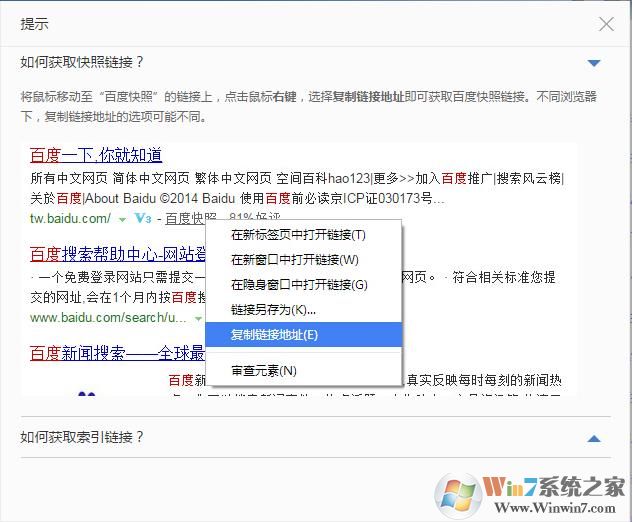Viewport: 632px width, 522px height.
Task: Click the 百度快照 link
Action: pyautogui.click(x=191, y=218)
